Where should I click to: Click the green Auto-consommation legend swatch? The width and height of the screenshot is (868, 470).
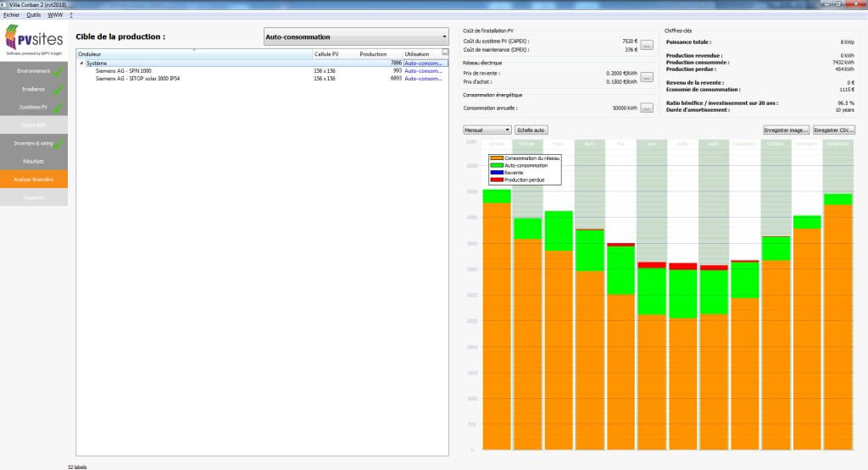(496, 165)
